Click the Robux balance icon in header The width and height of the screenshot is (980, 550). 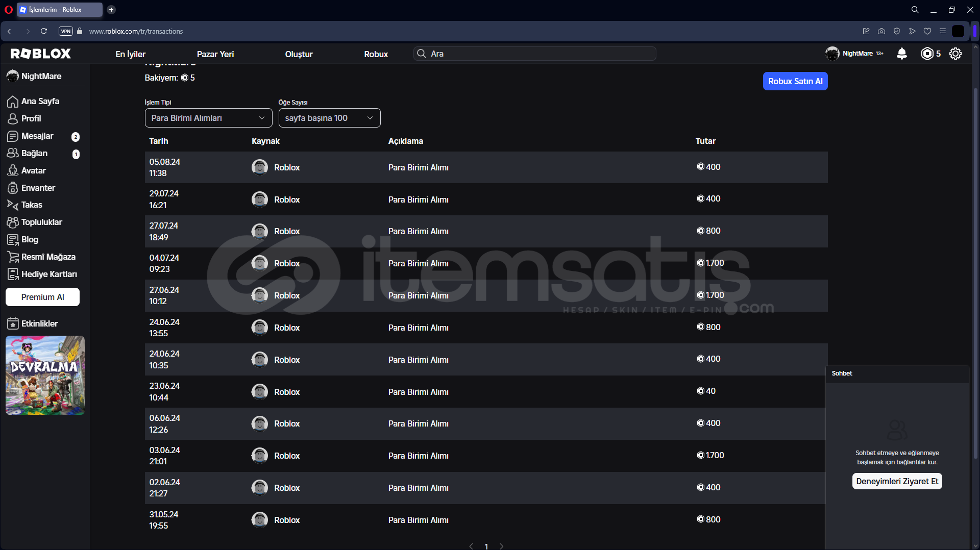927,54
